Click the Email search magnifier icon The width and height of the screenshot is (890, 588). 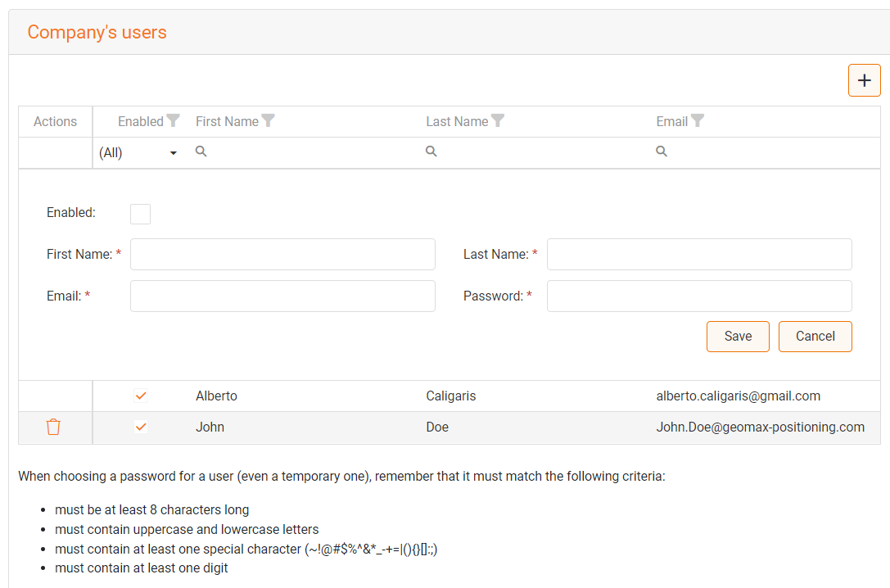point(662,152)
